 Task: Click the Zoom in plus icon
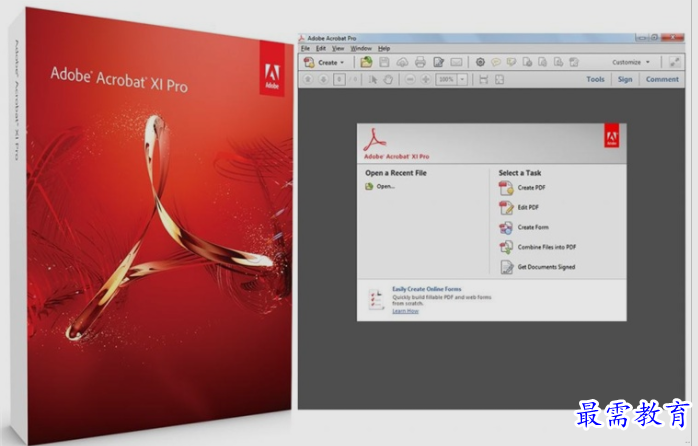click(426, 80)
